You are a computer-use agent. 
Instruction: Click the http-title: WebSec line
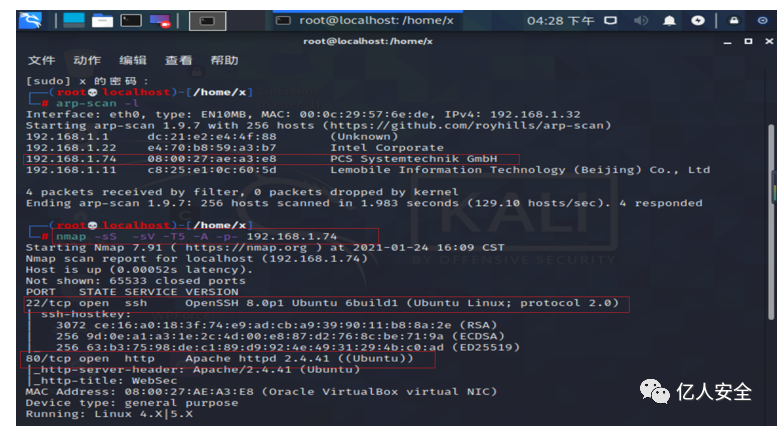105,380
